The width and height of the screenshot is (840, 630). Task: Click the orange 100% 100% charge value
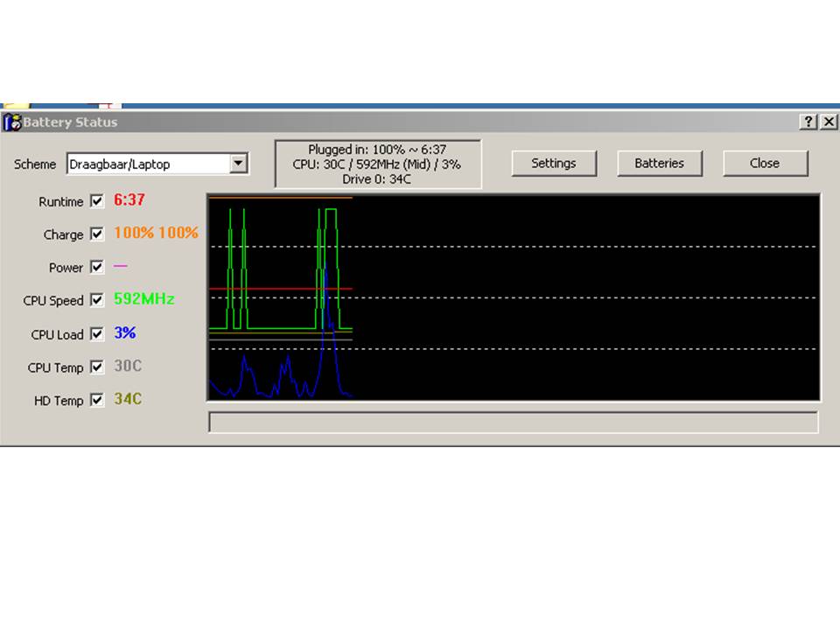156,233
